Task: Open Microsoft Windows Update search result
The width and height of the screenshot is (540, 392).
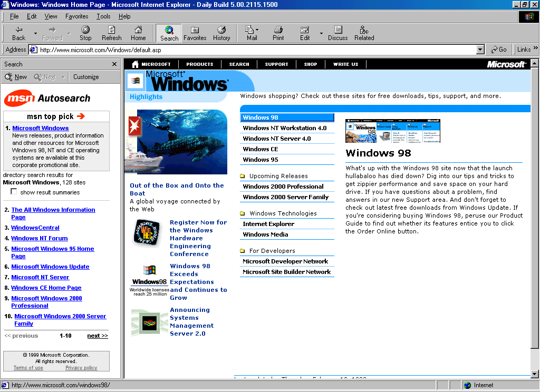Action: click(50, 267)
